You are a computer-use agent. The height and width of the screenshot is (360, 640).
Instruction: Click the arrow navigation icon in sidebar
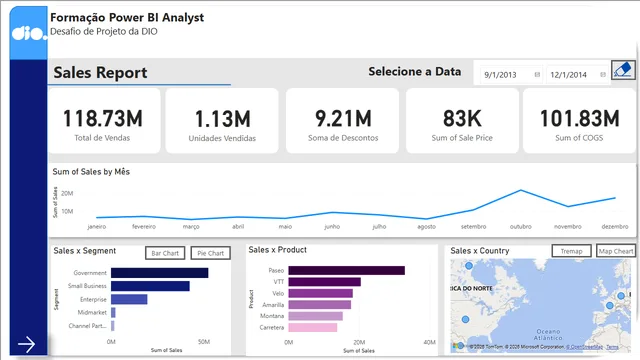tap(27, 344)
